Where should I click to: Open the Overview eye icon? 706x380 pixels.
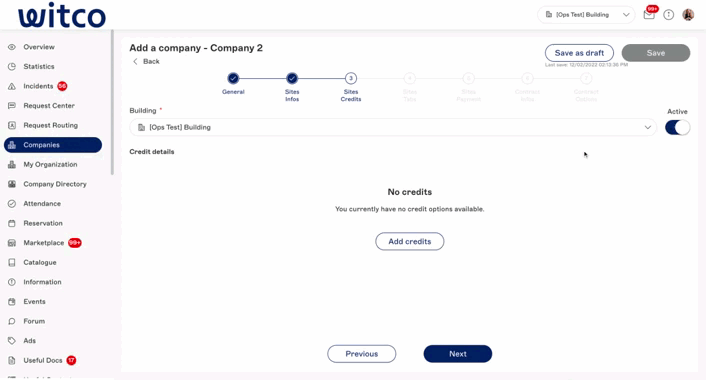(12, 47)
